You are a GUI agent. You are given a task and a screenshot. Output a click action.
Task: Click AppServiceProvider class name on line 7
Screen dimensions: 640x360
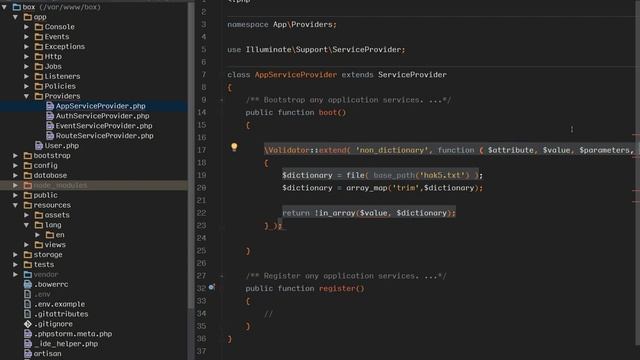[x=296, y=75]
